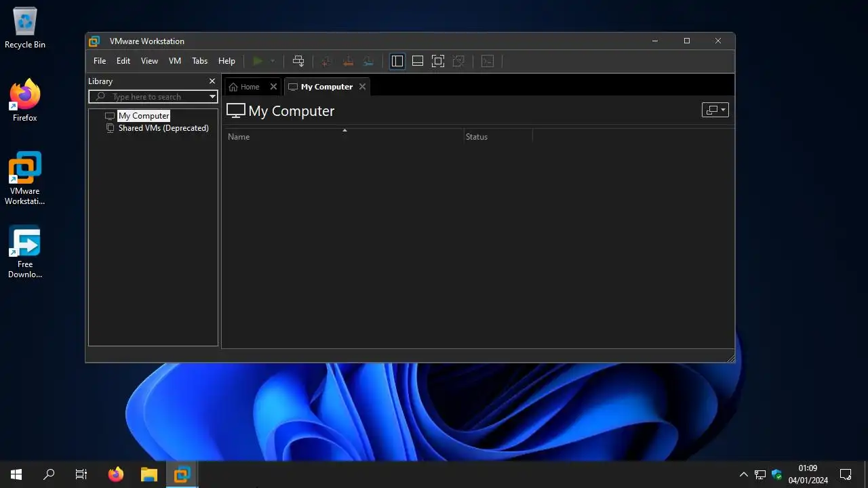Open the Help menu

226,61
